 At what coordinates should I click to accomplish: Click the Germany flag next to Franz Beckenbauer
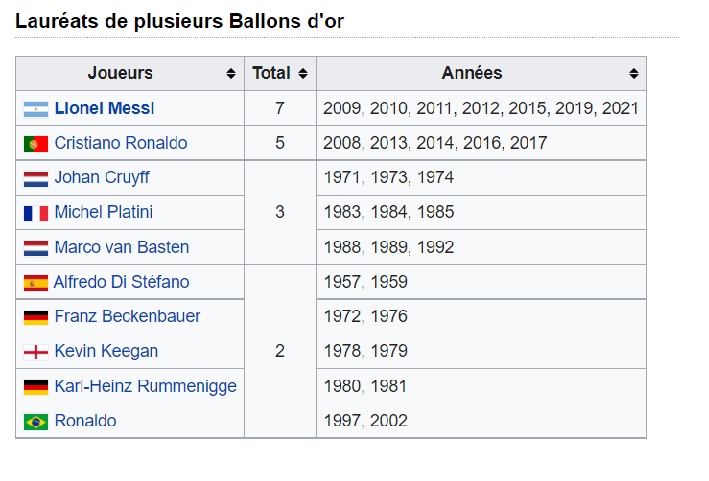point(36,317)
